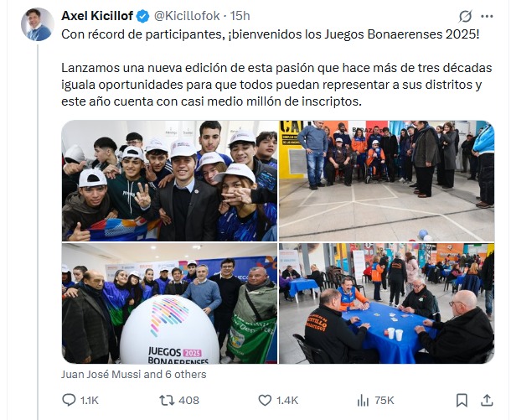Click the 75K views count
This screenshot has width=511, height=420.
point(385,400)
